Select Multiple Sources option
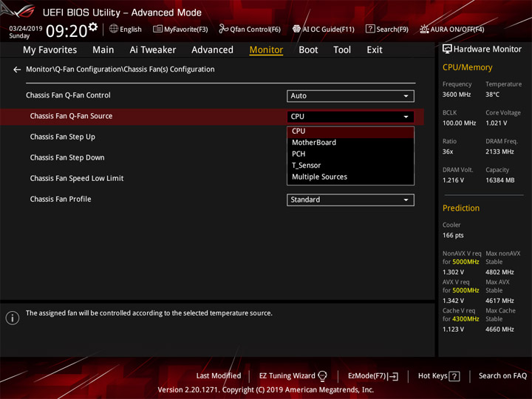Image resolution: width=532 pixels, height=399 pixels. pyautogui.click(x=350, y=177)
